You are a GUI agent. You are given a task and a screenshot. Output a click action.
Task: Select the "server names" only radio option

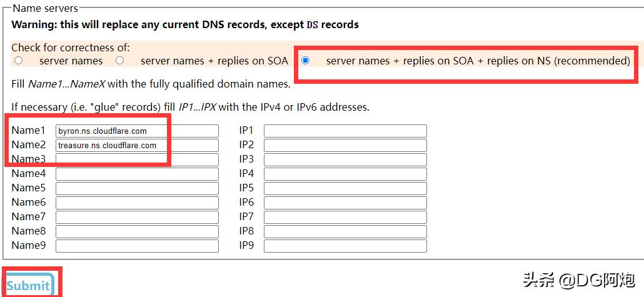coord(19,61)
